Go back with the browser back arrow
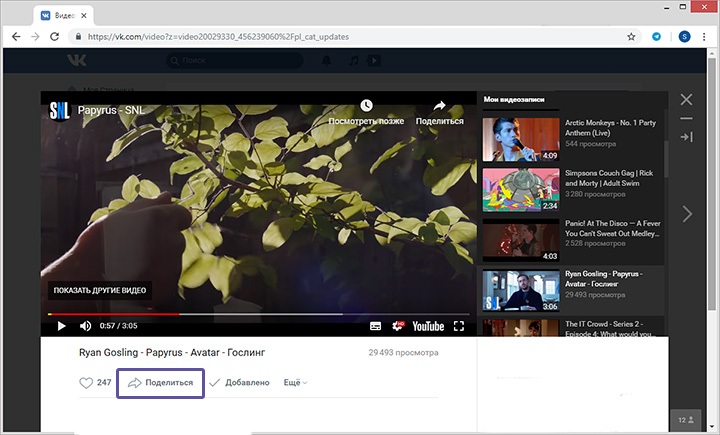 pos(16,37)
